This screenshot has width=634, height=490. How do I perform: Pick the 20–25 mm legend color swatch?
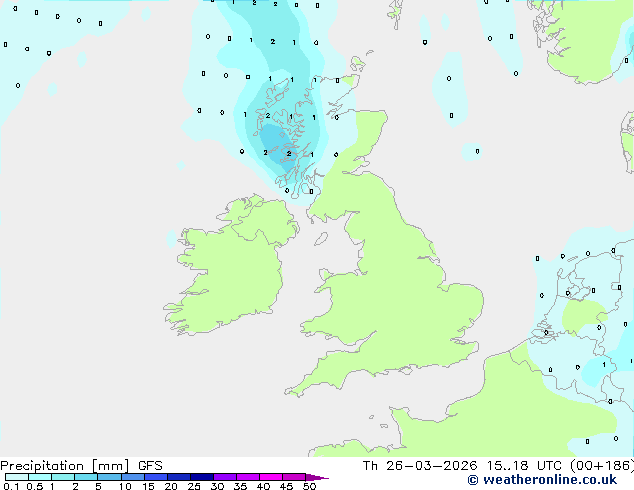coord(179,477)
